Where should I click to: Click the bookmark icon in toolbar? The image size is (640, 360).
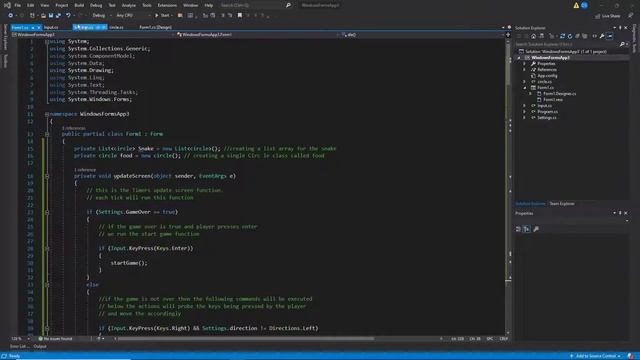click(240, 16)
